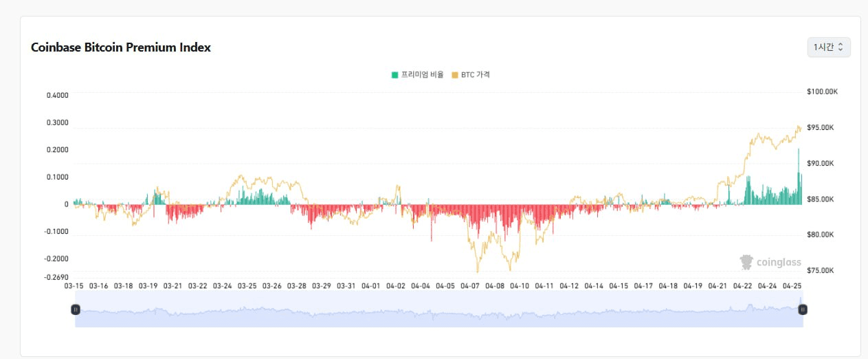Click the -0.1000 left axis label
This screenshot has width=868, height=359.
pos(56,231)
